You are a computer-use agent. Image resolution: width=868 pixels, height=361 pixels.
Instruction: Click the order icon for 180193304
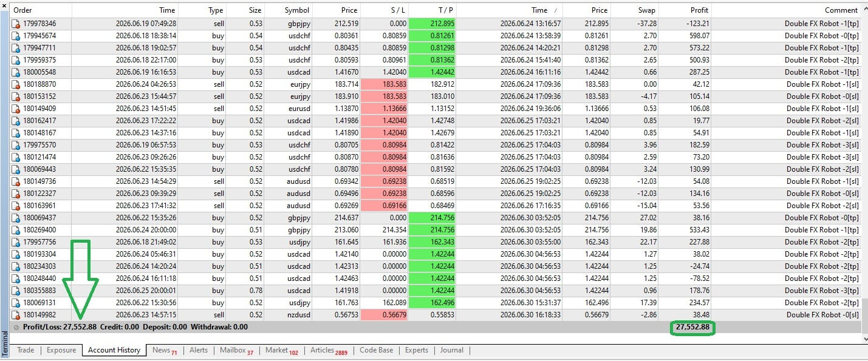coord(16,254)
